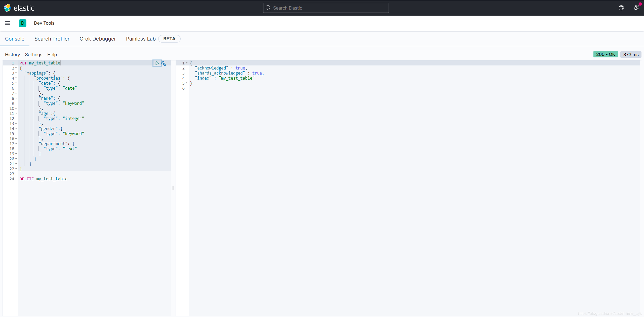
Task: Click the BETA badge
Action: click(169, 39)
